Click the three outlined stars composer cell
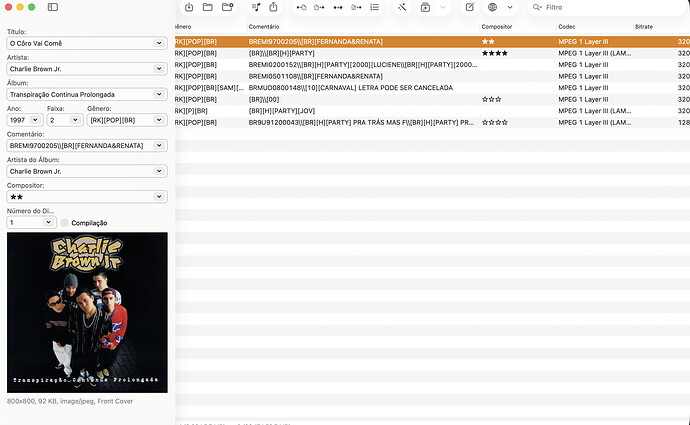 click(492, 99)
